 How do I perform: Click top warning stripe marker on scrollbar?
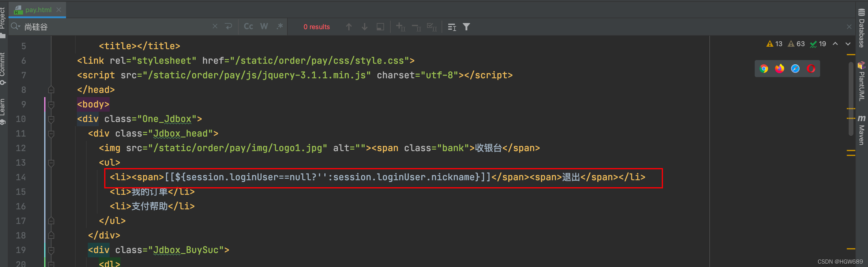pyautogui.click(x=851, y=54)
